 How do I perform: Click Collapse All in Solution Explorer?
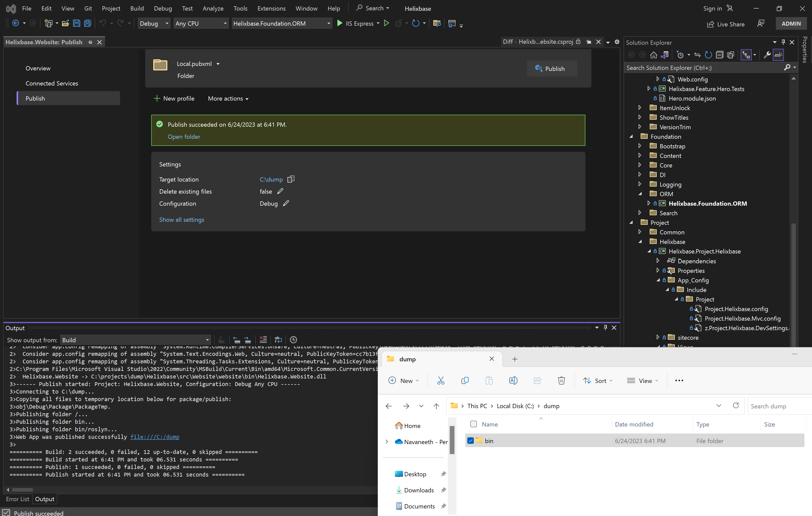pyautogui.click(x=720, y=55)
